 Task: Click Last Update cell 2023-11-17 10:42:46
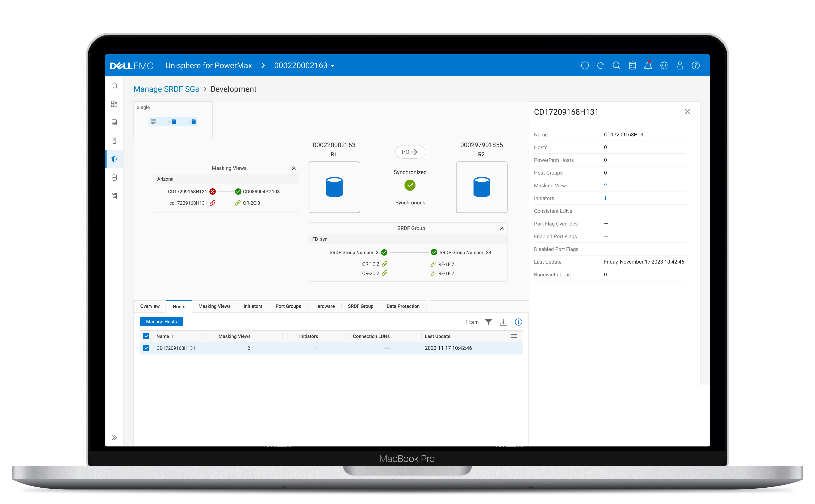pos(448,348)
